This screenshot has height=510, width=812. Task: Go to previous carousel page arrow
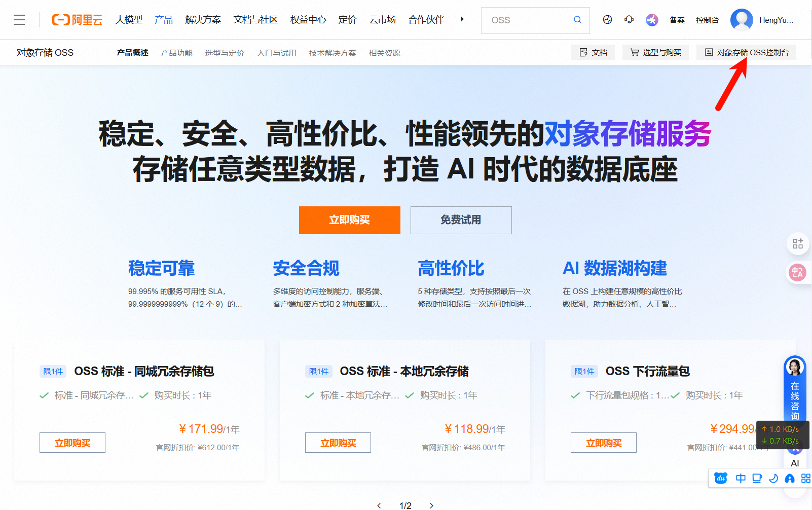[x=379, y=505]
